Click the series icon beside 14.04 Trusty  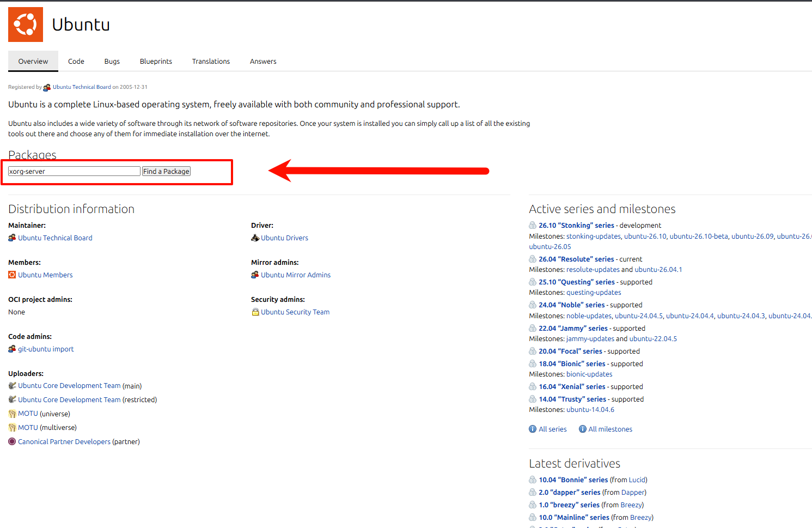coord(533,399)
